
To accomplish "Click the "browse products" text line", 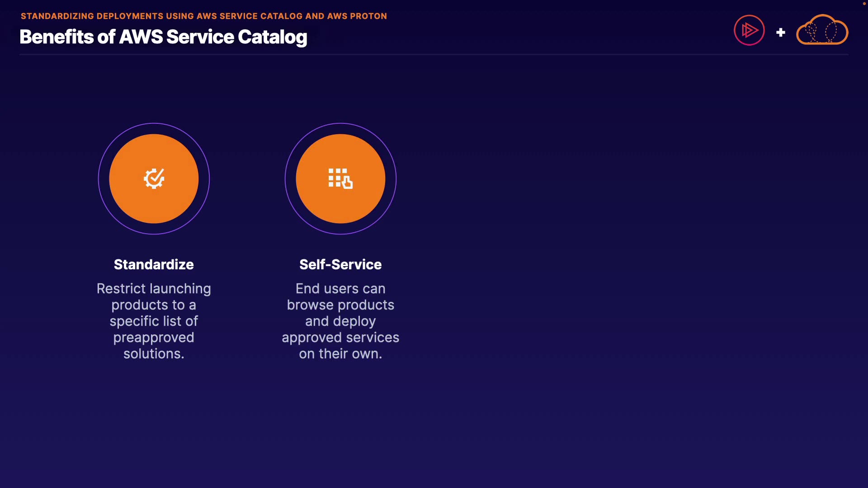I will pyautogui.click(x=340, y=305).
